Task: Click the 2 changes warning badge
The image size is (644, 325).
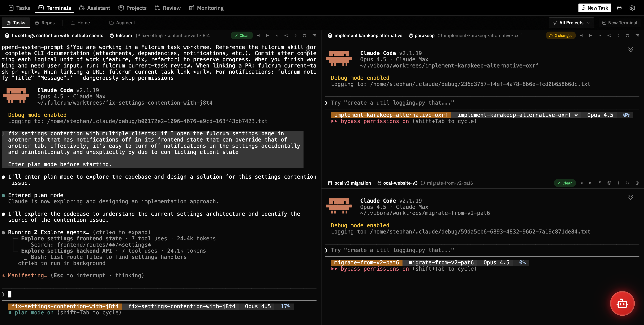Action: click(561, 35)
